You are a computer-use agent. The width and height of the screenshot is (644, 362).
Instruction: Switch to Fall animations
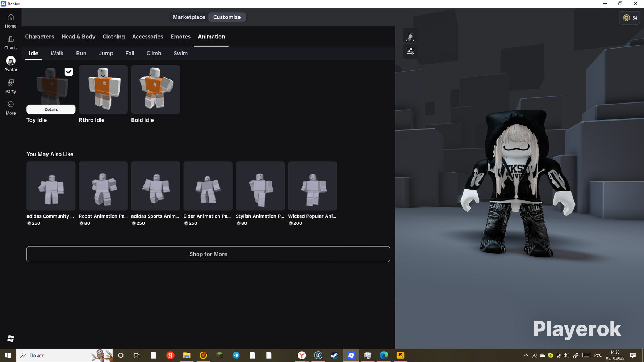coord(130,53)
